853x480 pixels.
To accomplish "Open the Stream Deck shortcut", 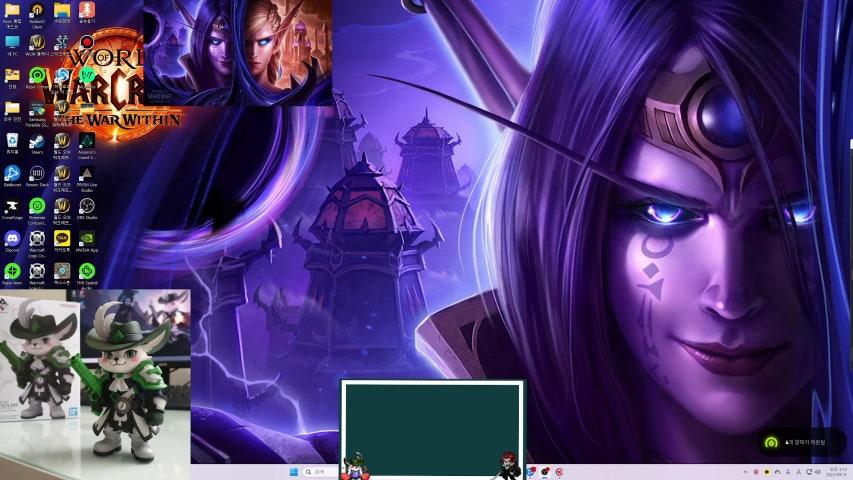I will [37, 176].
